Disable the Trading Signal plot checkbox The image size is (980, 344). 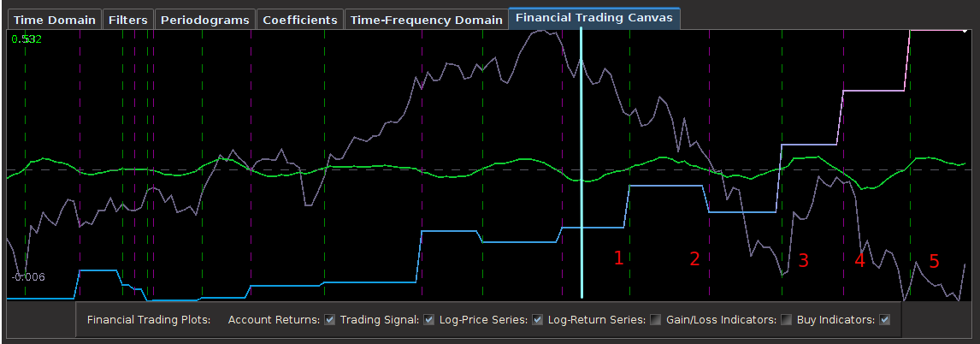coord(429,320)
